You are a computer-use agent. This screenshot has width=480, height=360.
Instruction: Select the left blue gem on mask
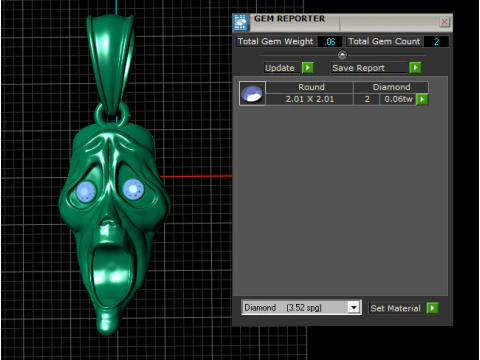click(x=86, y=192)
